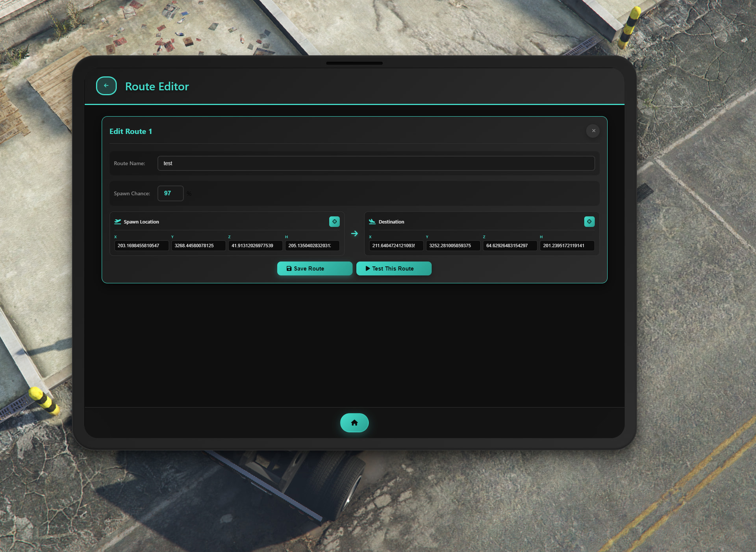Go back with the arrow button
The height and width of the screenshot is (552, 756).
[106, 86]
